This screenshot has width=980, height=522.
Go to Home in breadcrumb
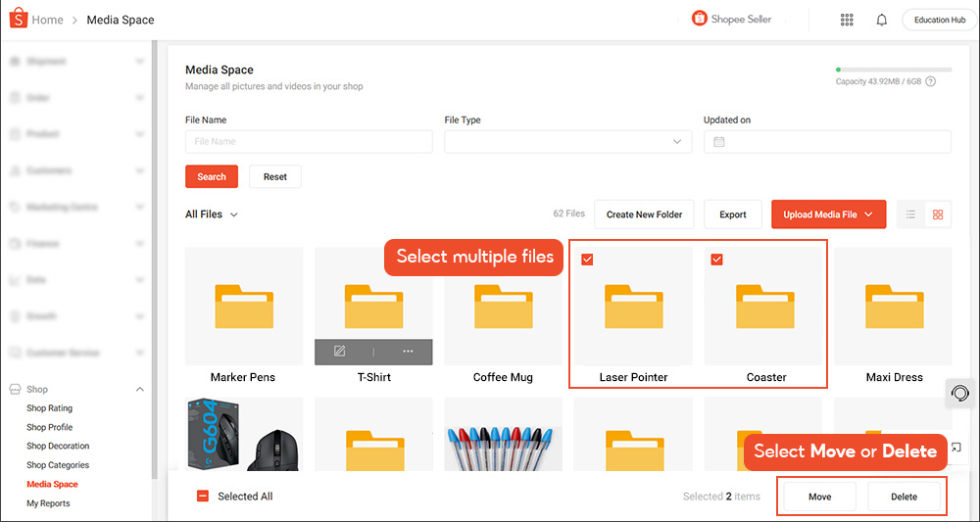tap(47, 20)
